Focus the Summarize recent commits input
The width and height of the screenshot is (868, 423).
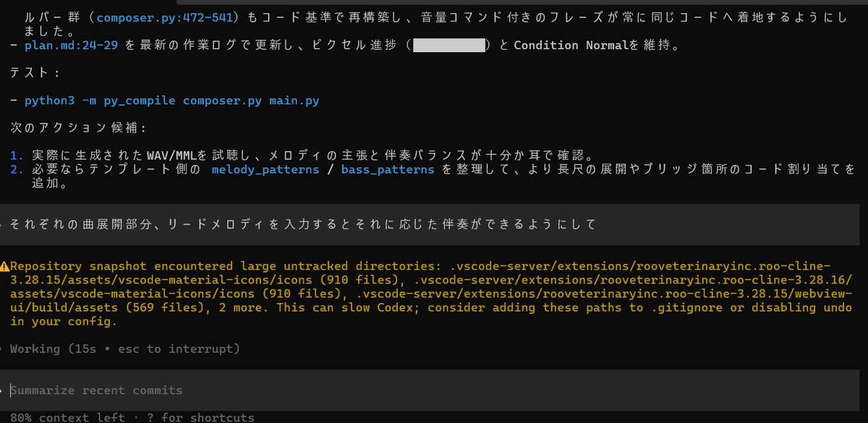[x=96, y=390]
